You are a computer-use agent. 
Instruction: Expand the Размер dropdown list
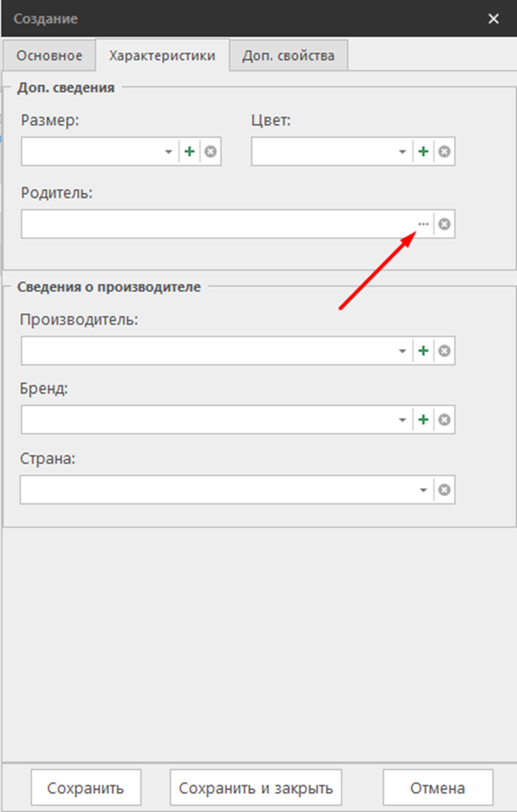pos(169,152)
